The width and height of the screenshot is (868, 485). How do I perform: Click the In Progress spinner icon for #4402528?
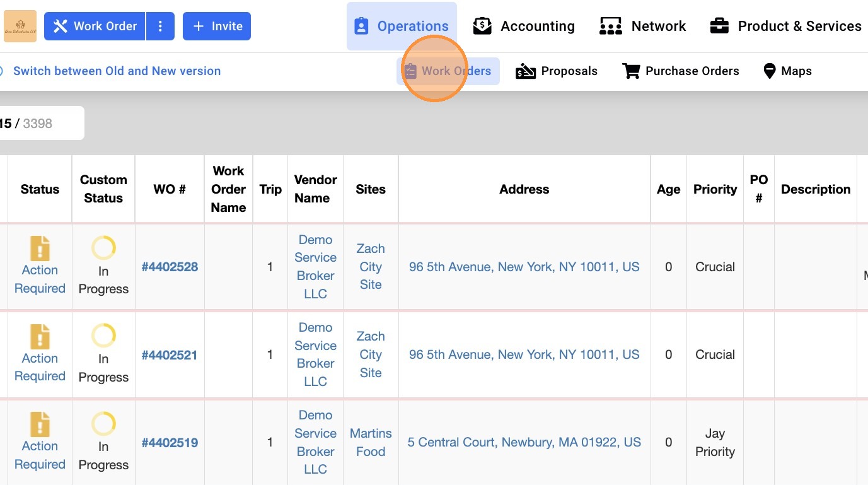pyautogui.click(x=103, y=248)
